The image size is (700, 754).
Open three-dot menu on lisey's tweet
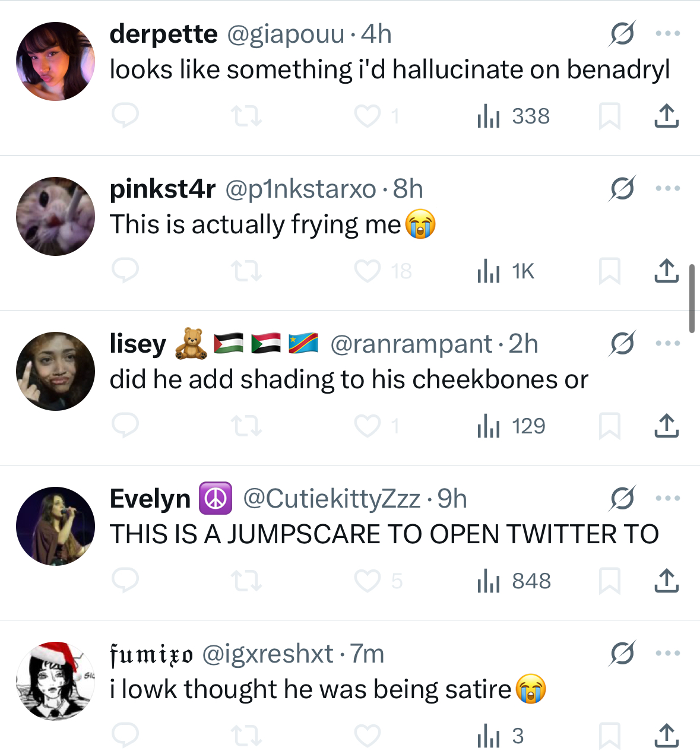click(x=668, y=343)
